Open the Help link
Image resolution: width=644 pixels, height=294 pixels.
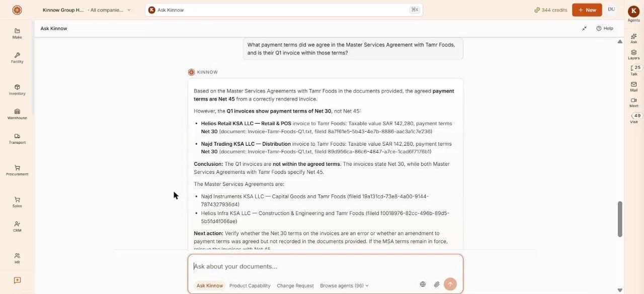click(605, 29)
